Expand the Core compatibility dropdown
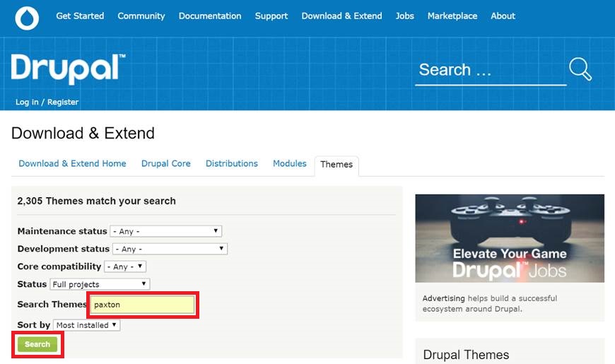 coord(125,266)
